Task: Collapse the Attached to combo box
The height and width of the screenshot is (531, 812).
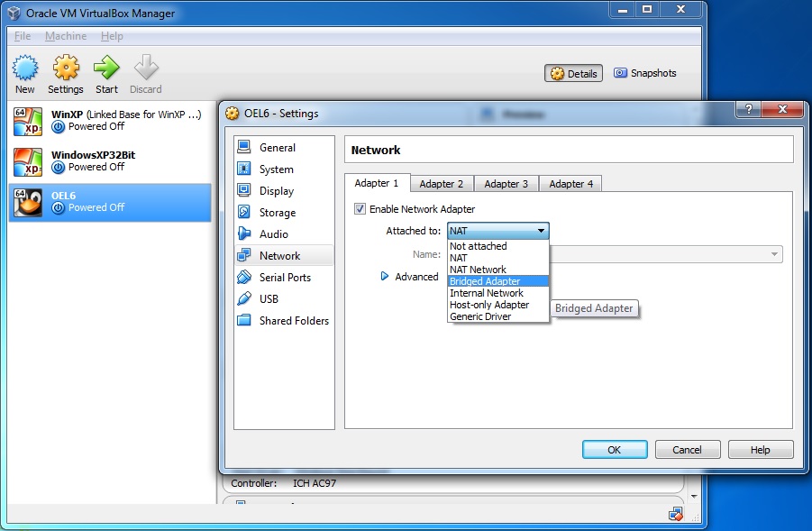Action: tap(497, 231)
